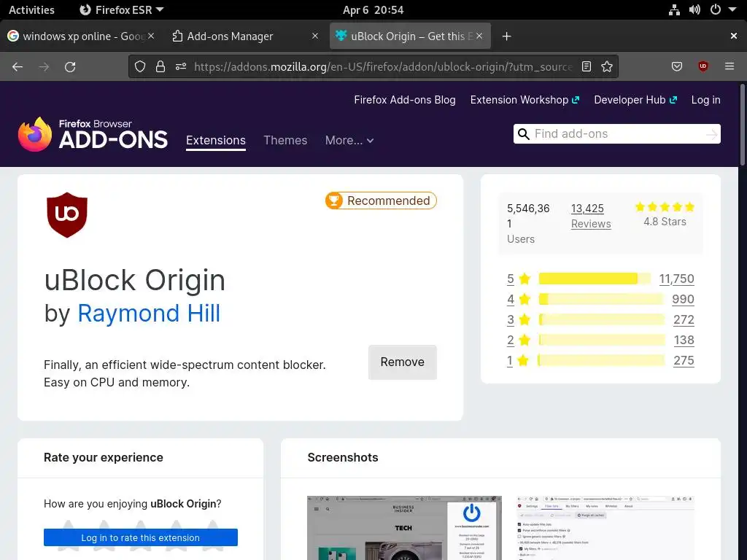
Task: Open the volume icon in top bar
Action: coord(694,10)
